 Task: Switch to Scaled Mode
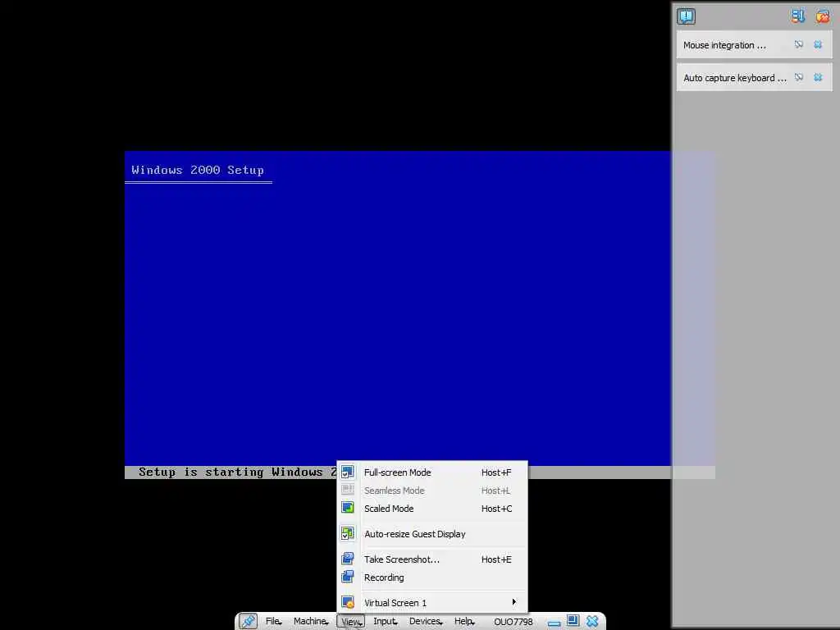[432, 509]
